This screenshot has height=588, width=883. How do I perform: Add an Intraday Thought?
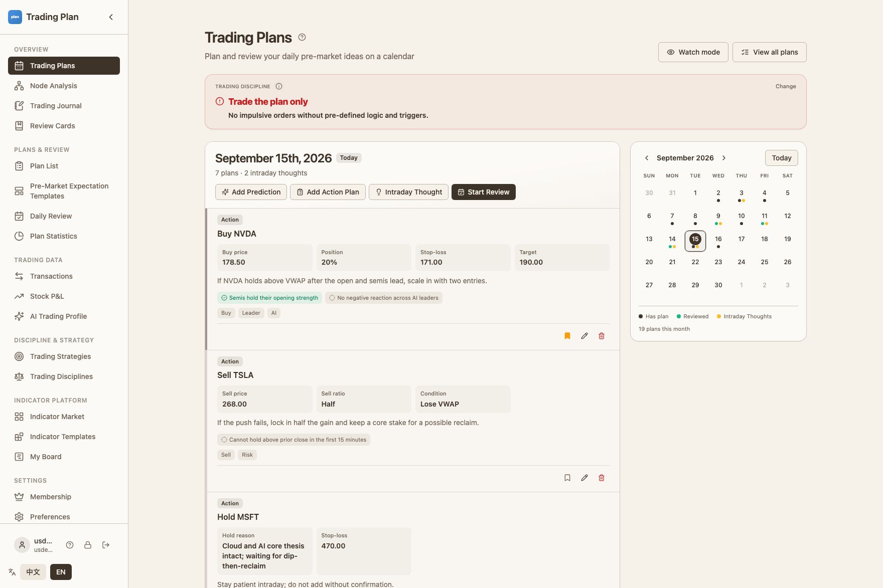click(x=408, y=192)
